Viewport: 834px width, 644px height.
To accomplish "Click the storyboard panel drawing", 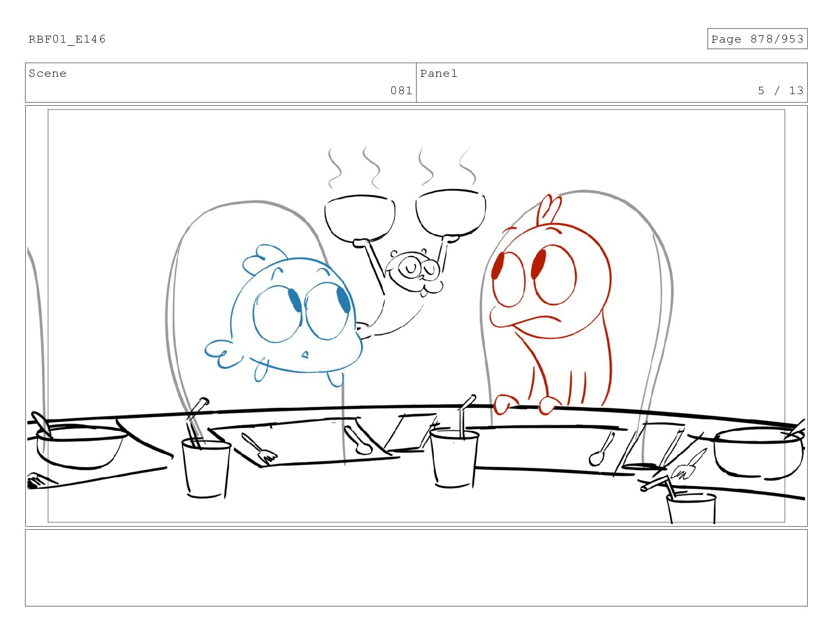I will click(x=416, y=316).
